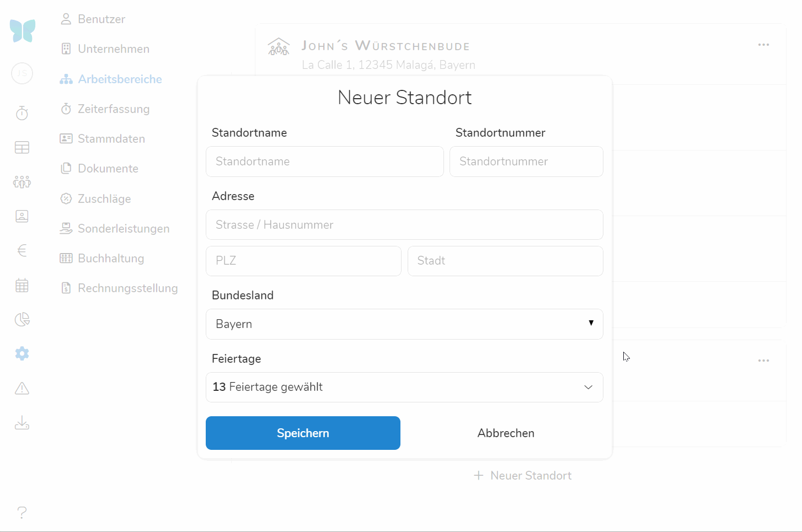This screenshot has height=532, width=802.
Task: Open the Bundesland dropdown showing Bayern
Action: coord(404,324)
